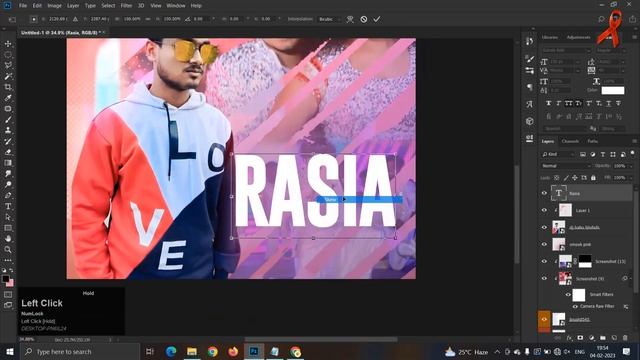Viewport: 640px width, 360px height.
Task: Select the Eyedropper tool
Action: point(8,98)
